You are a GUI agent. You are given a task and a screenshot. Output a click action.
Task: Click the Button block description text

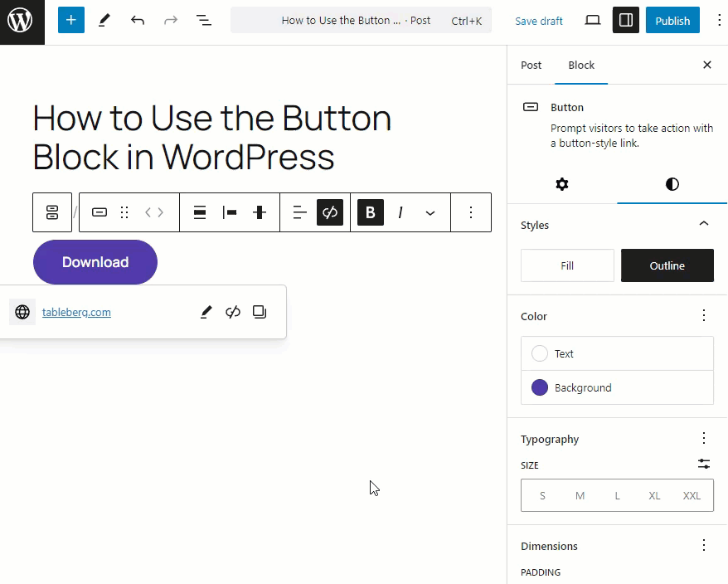pyautogui.click(x=632, y=136)
